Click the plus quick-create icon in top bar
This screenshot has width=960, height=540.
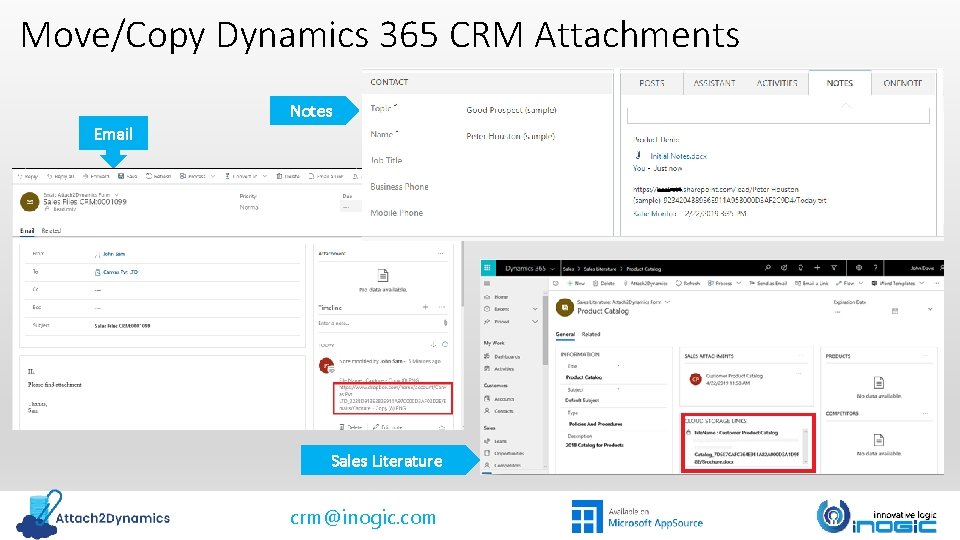(x=817, y=268)
